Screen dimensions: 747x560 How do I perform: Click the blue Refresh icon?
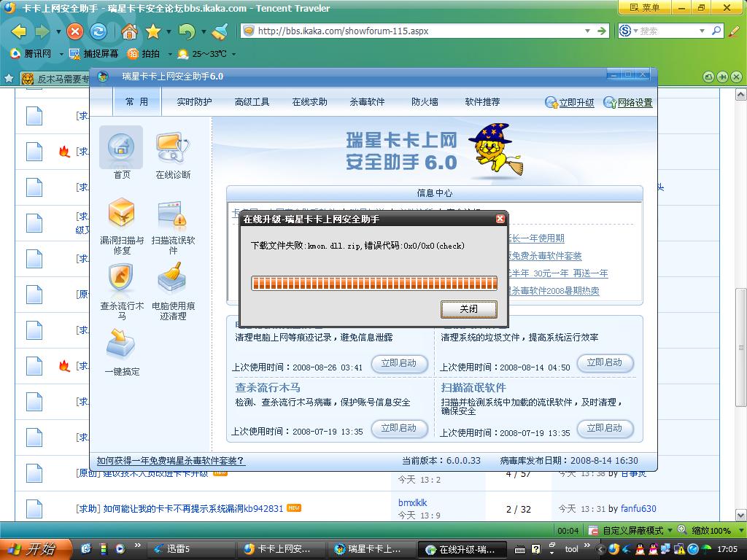click(98, 32)
